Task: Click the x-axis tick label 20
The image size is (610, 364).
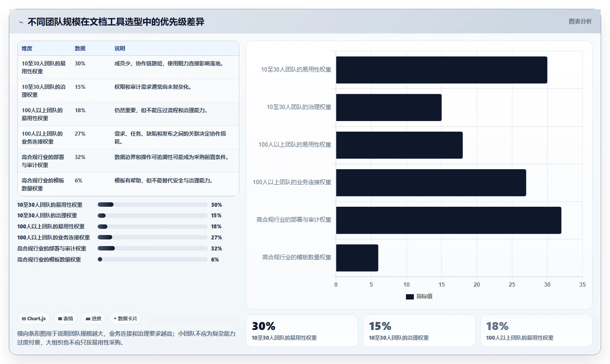Action: click(x=477, y=285)
